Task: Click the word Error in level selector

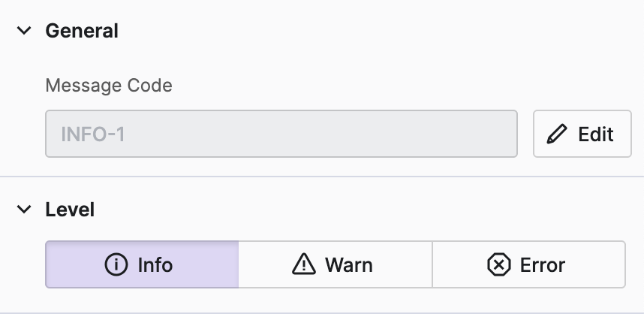Action: (542, 264)
